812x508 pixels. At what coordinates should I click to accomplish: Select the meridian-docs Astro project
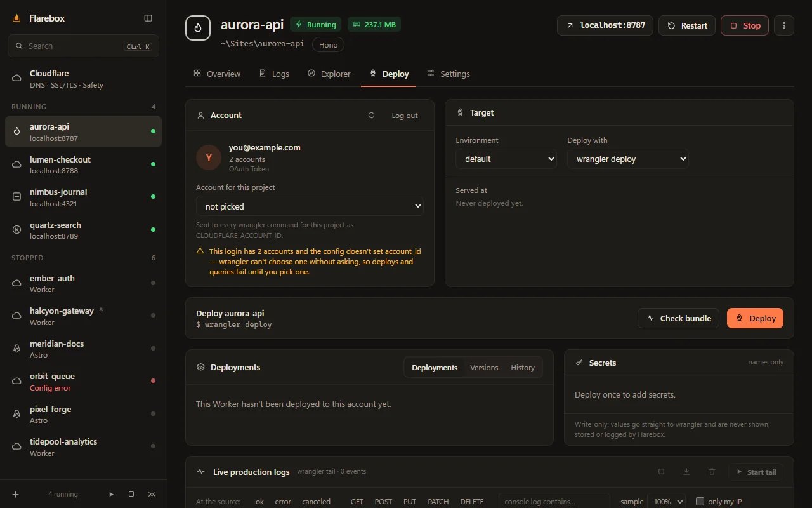tap(83, 349)
